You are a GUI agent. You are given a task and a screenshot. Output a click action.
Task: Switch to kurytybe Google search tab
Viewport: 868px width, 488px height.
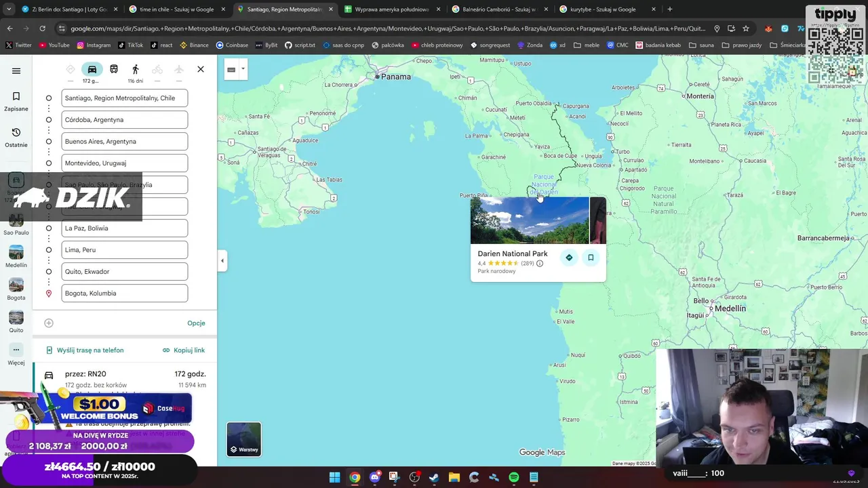pos(606,9)
